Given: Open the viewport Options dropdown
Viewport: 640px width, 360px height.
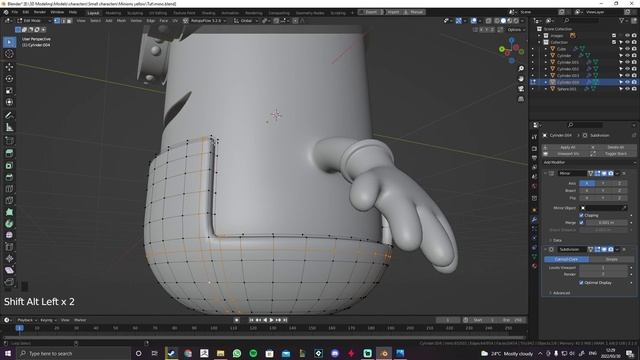Looking at the screenshot, I should pos(516,30).
